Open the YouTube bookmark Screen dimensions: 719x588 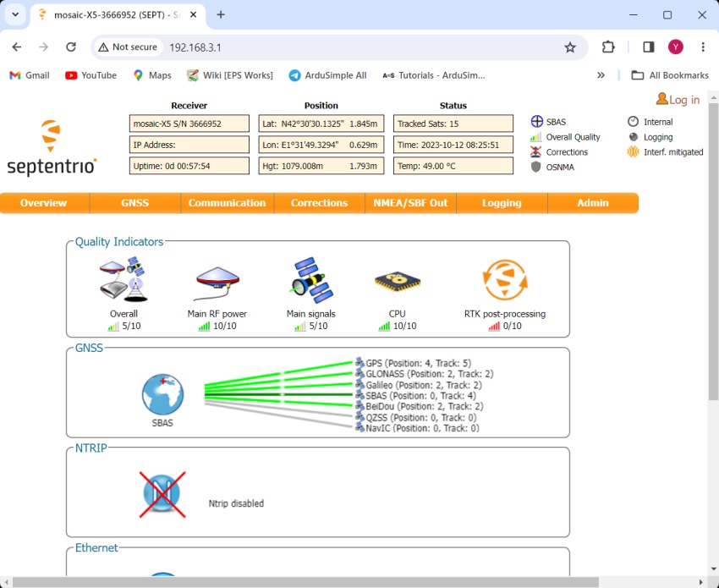click(x=91, y=75)
